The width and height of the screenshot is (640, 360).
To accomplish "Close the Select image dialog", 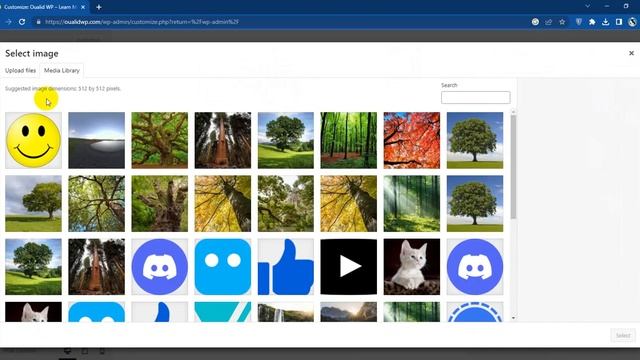I will (x=631, y=53).
